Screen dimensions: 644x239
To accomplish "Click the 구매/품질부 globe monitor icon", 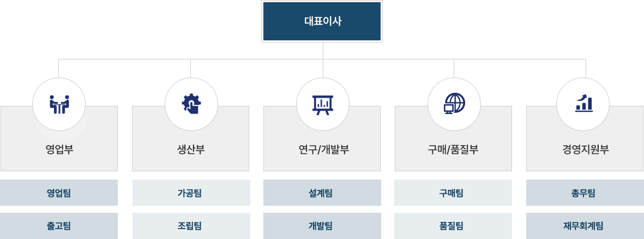I will (x=454, y=103).
